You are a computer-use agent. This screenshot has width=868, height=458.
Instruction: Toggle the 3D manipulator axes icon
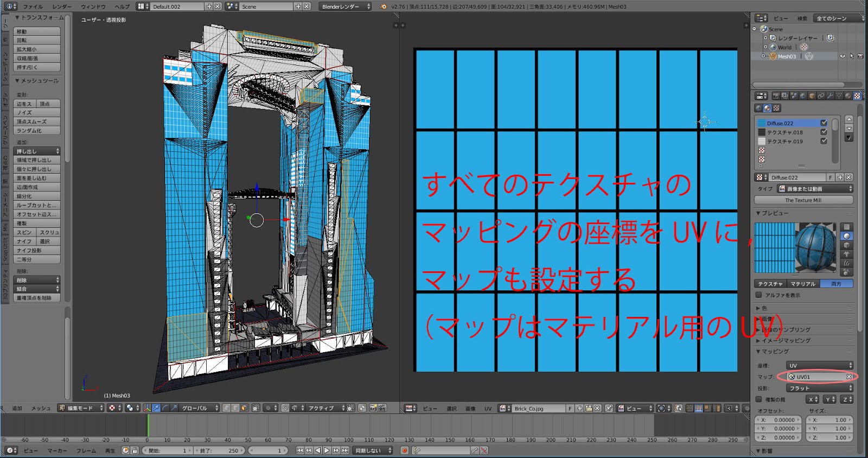(x=147, y=408)
